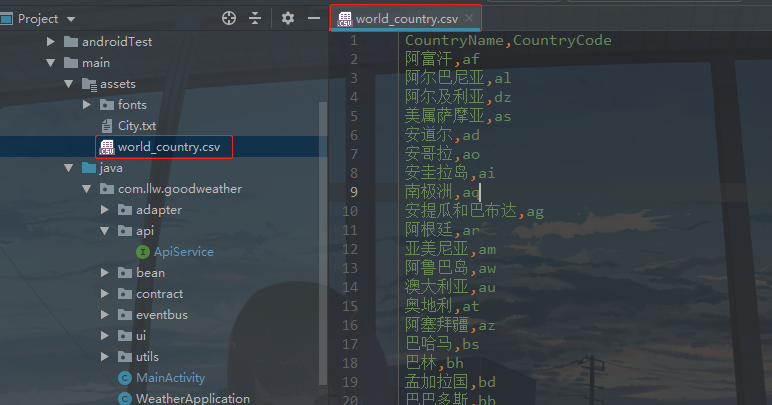Click the CountryName,CountryCode header line
Screen dimensions: 772x405
tap(508, 40)
